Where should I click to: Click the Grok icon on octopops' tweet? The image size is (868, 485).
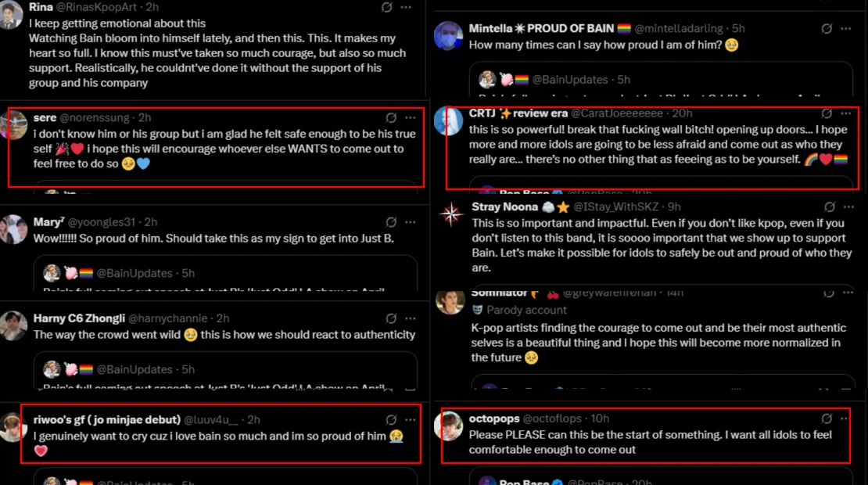[x=827, y=419]
